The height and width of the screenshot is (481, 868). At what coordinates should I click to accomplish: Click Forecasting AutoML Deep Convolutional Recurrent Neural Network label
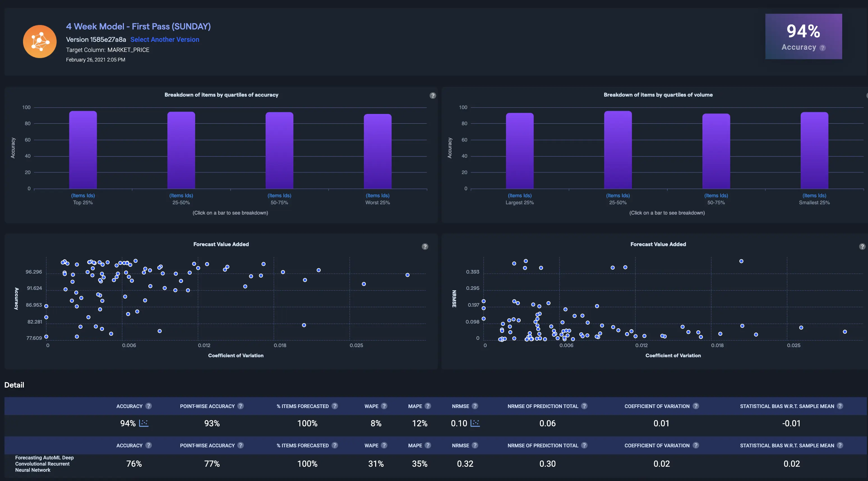click(x=45, y=464)
